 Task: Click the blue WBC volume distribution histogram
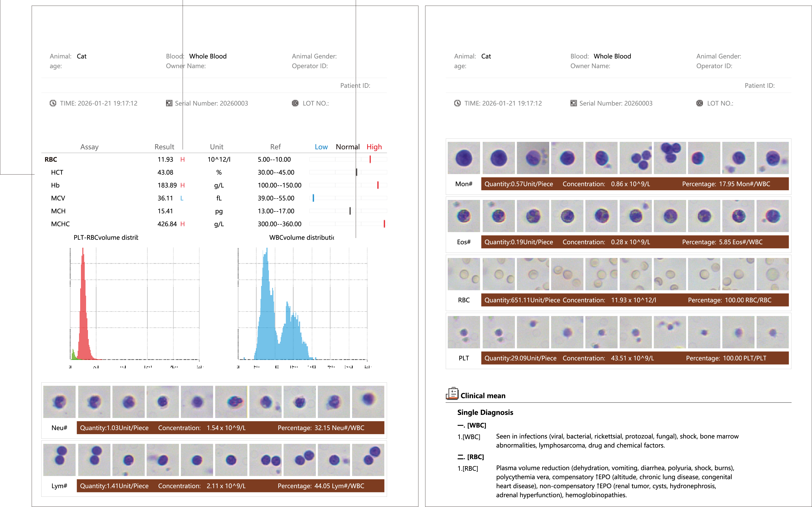(282, 303)
